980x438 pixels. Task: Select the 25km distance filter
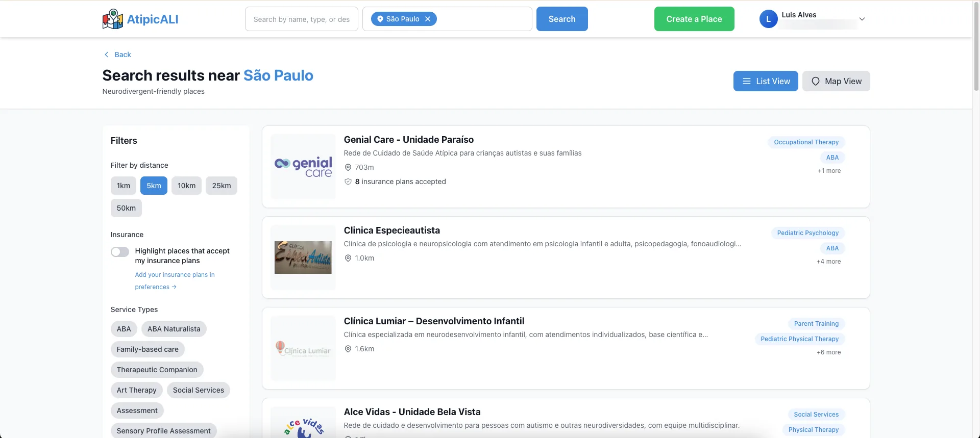(x=222, y=186)
